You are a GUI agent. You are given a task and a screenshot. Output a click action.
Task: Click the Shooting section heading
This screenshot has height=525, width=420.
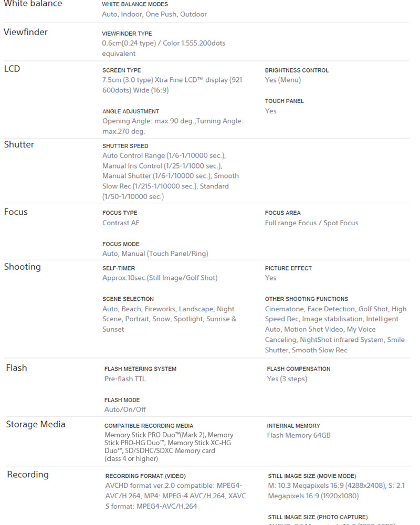point(22,267)
